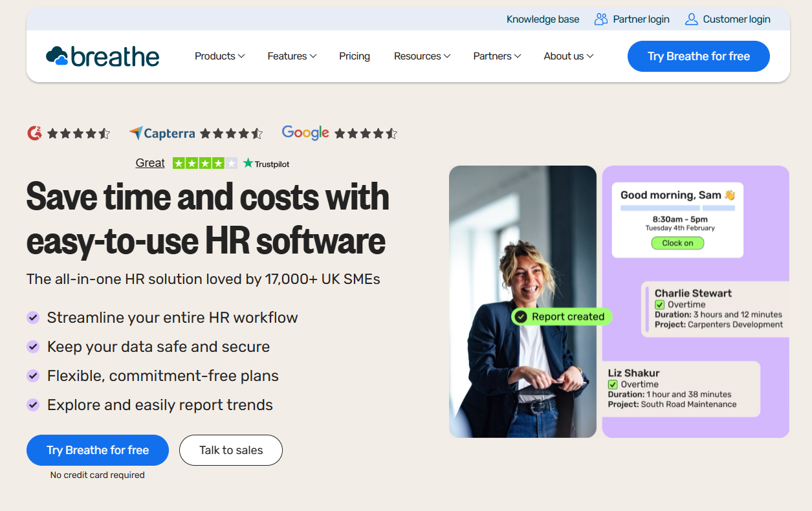This screenshot has height=511, width=812.
Task: Click the checkmark beside 'Keep your data safe'
Action: pos(33,346)
